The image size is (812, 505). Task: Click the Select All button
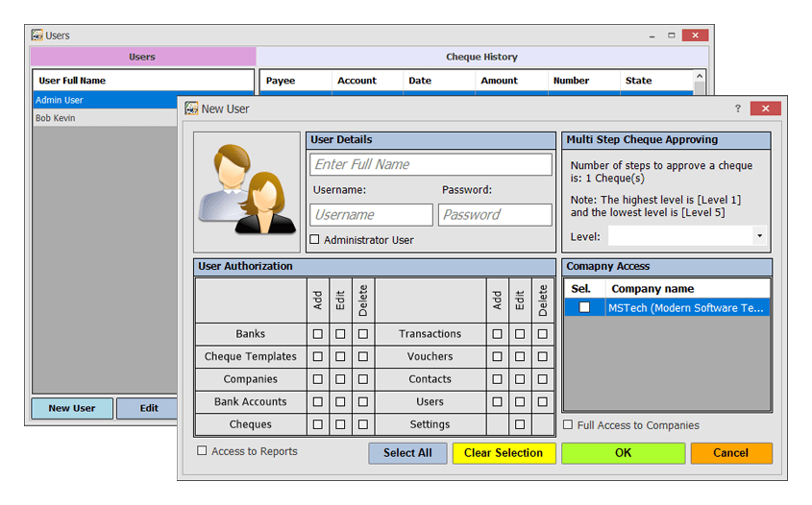pyautogui.click(x=407, y=453)
